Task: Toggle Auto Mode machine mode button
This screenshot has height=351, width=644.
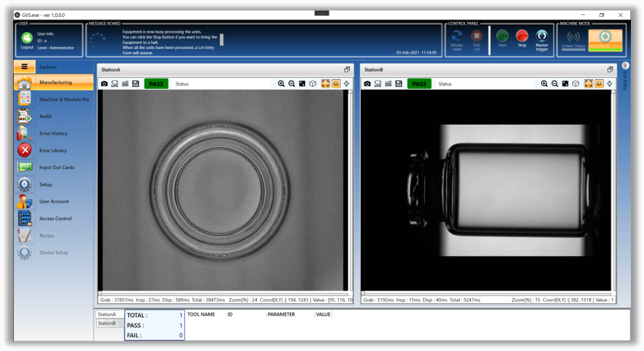Action: click(605, 40)
